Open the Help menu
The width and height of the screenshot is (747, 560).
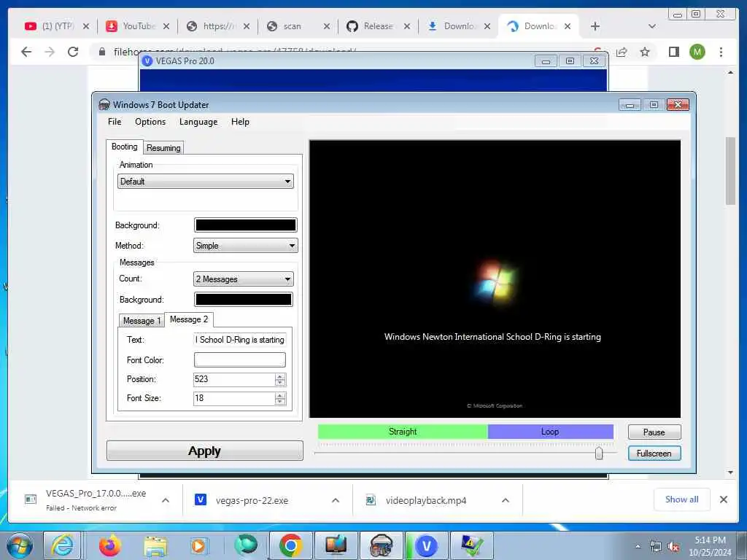[x=240, y=122]
